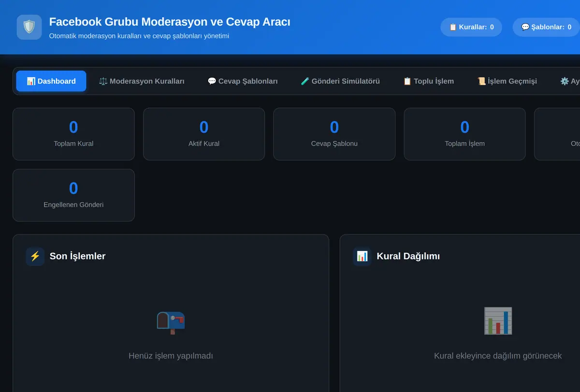The height and width of the screenshot is (392, 580).
Task: Select the Engellenen Gönderi stat card
Action: pyautogui.click(x=73, y=195)
